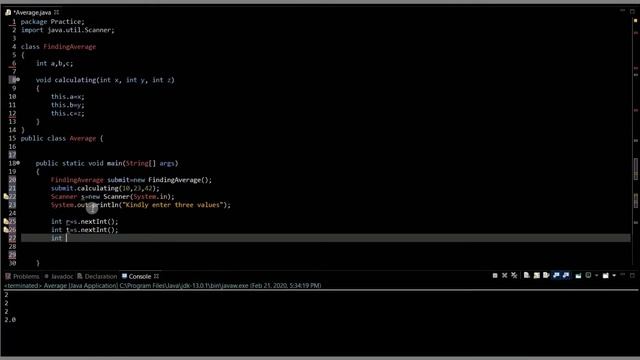Maximize the Console panel
This screenshot has height=360, width=640.
click(632, 276)
